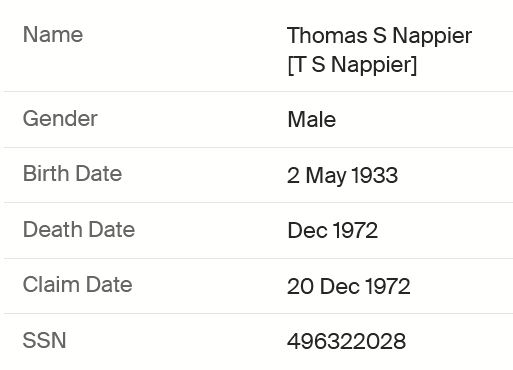Click the Gender row label

[x=60, y=119]
